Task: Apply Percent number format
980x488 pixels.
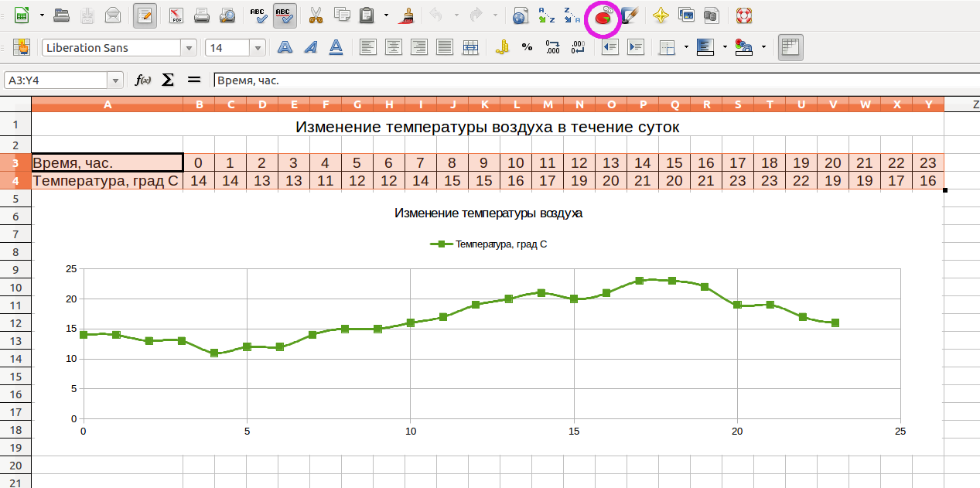Action: coord(527,47)
